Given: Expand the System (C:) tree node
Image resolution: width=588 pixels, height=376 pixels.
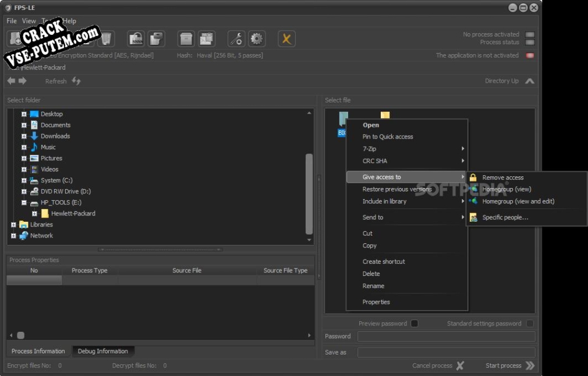Looking at the screenshot, I should (x=24, y=180).
